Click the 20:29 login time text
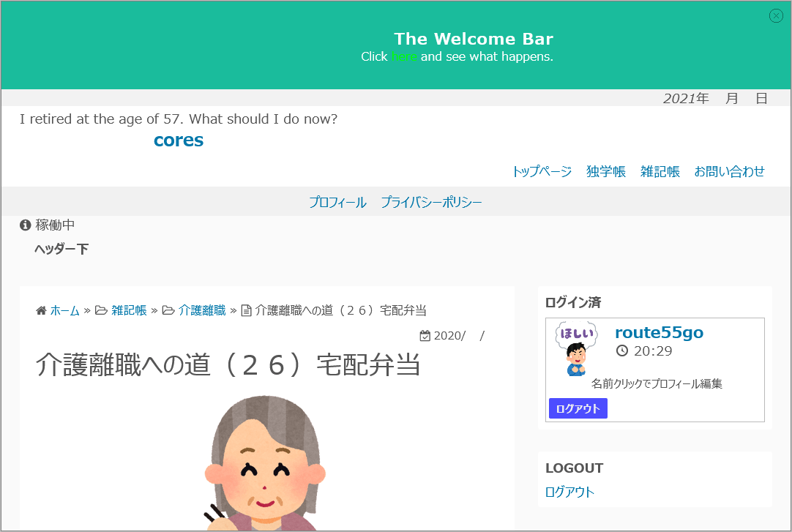 coord(653,351)
